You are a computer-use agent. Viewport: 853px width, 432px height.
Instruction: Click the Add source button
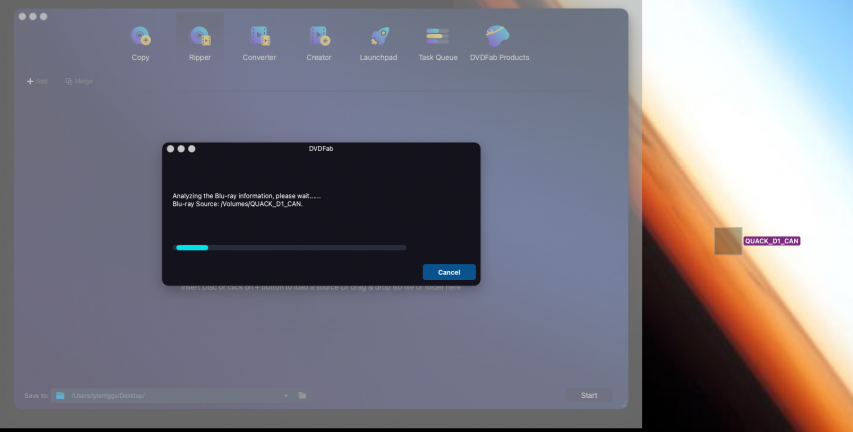pyautogui.click(x=37, y=81)
